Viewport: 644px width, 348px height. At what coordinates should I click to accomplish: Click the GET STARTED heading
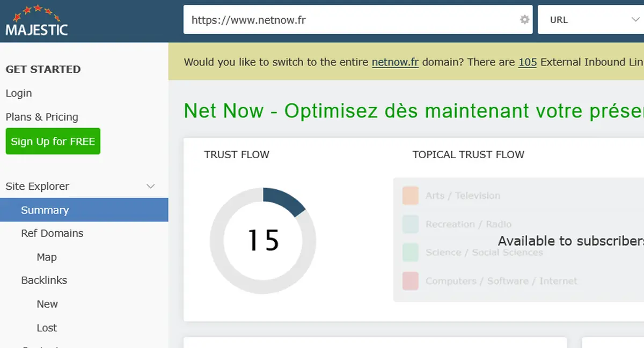[x=43, y=69]
